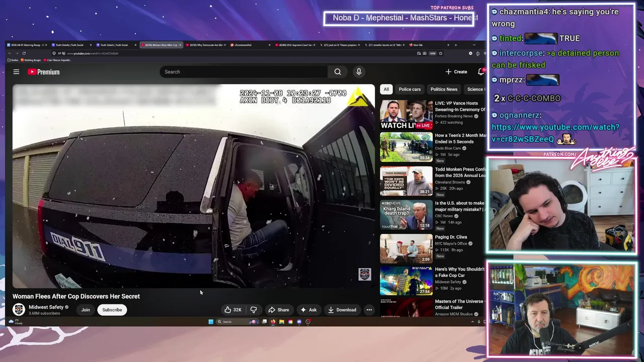This screenshot has height=362, width=644.
Task: Go to YouTube Premium home logo
Action: [x=43, y=72]
